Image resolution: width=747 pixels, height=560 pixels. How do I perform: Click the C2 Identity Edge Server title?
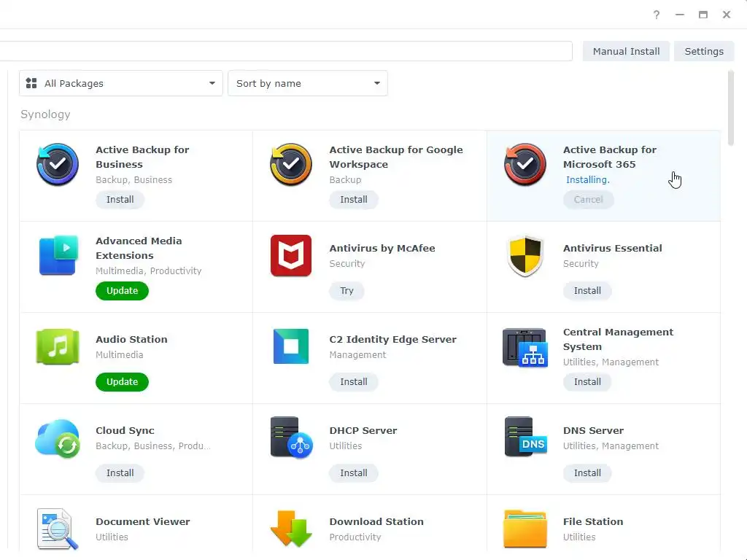click(393, 340)
